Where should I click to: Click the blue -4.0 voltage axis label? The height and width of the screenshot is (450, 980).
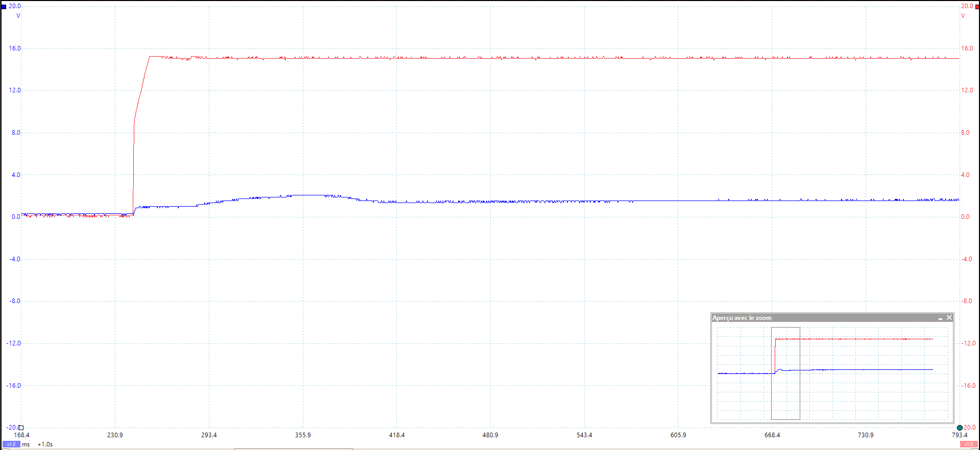[15, 259]
